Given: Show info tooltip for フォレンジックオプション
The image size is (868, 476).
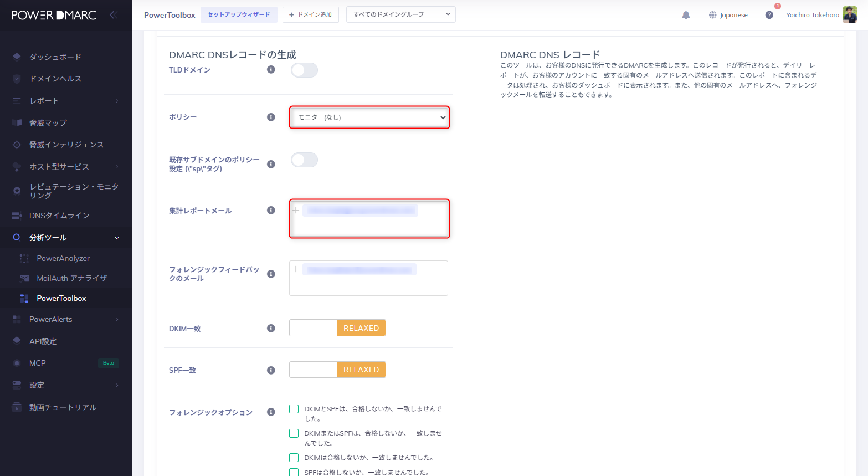Looking at the screenshot, I should [x=271, y=412].
